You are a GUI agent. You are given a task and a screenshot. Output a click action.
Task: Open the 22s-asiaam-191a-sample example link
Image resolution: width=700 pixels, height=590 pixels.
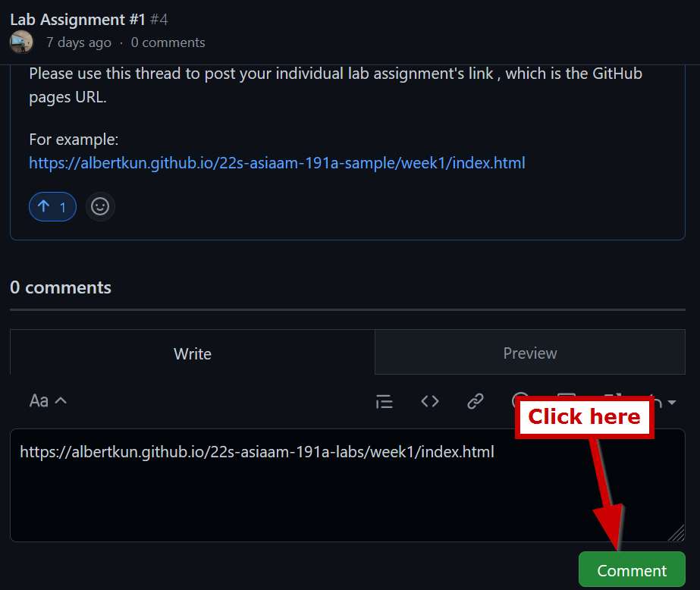[x=277, y=163]
